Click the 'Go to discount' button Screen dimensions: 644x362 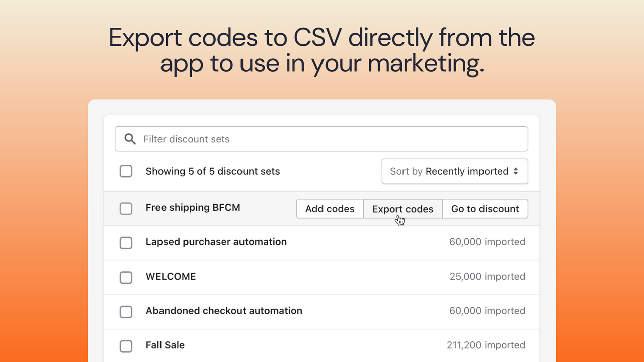pos(485,209)
